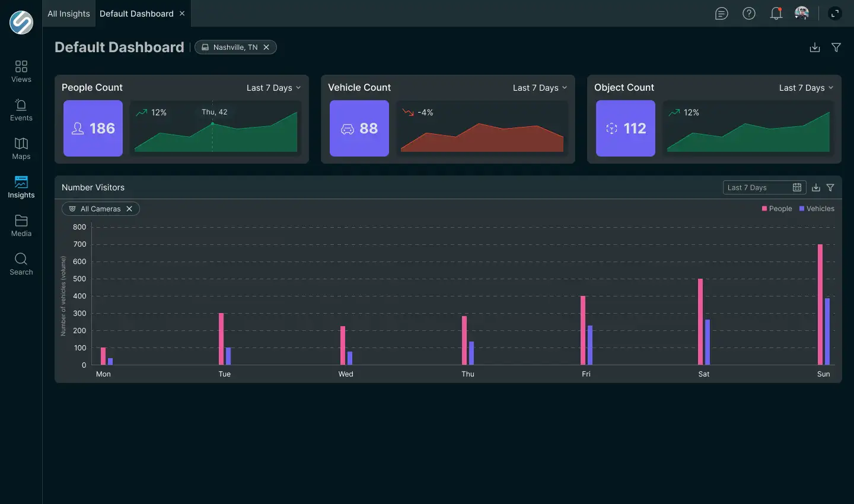This screenshot has height=504, width=854.
Task: Click the Number Visitors panel title
Action: click(x=93, y=187)
